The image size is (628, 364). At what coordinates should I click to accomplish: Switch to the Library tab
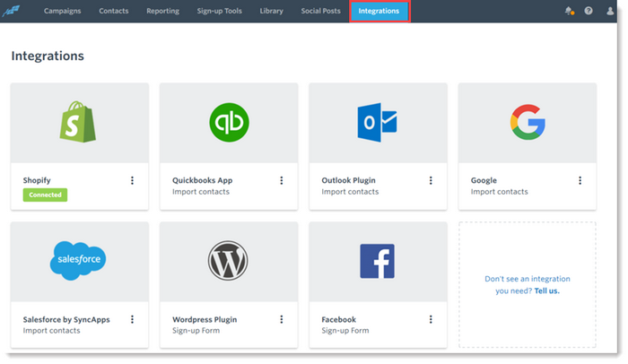point(271,11)
